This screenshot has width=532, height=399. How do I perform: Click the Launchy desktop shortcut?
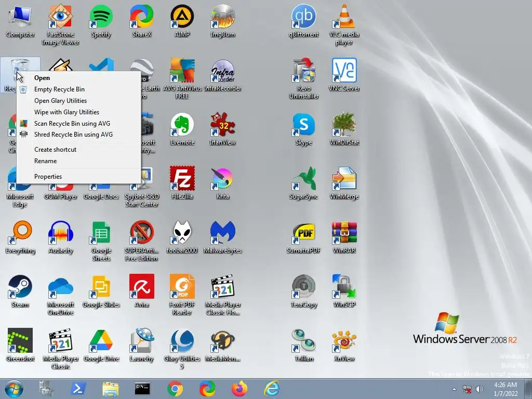click(x=141, y=345)
